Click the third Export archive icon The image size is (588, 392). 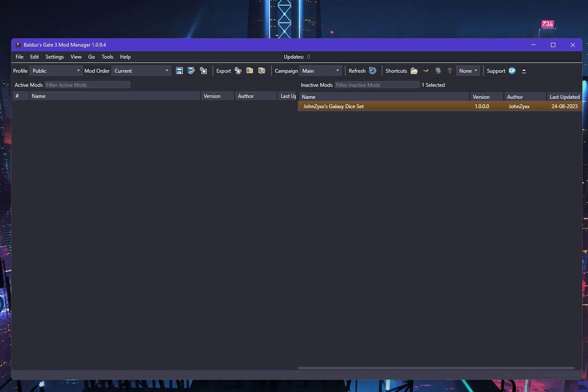pyautogui.click(x=262, y=71)
